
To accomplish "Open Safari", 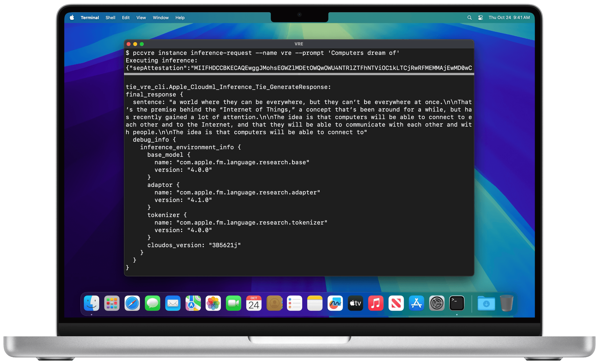I will pyautogui.click(x=132, y=303).
